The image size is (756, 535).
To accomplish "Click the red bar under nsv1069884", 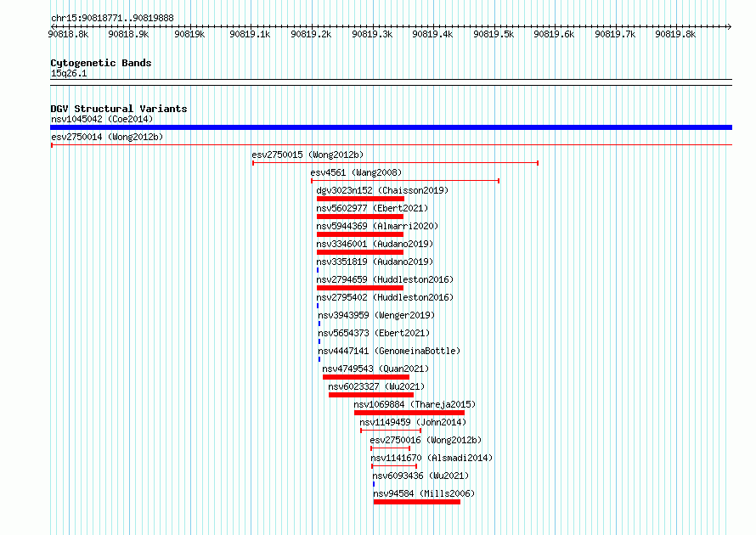I will (409, 413).
